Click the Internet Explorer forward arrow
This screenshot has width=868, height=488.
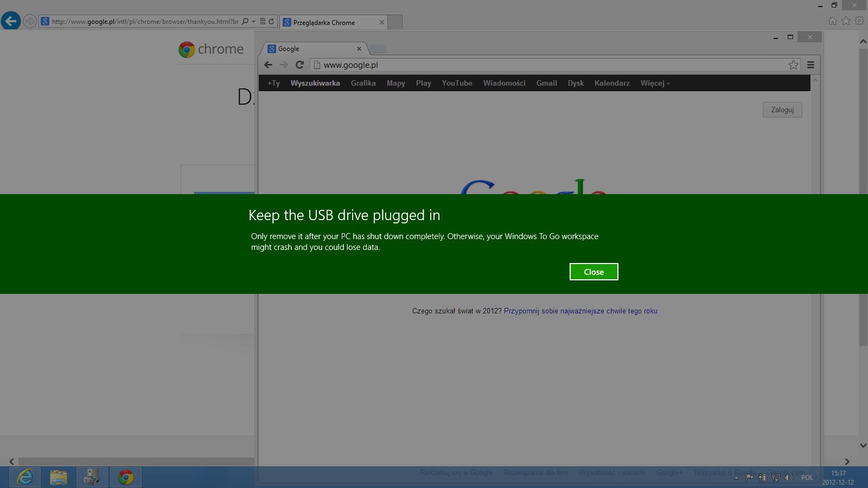click(30, 22)
